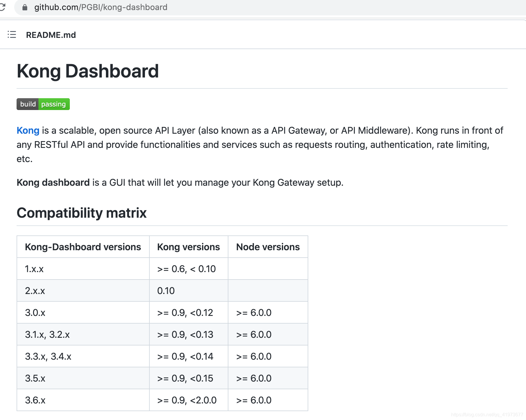Click the browser reload icon
This screenshot has height=420, width=526.
2,7
